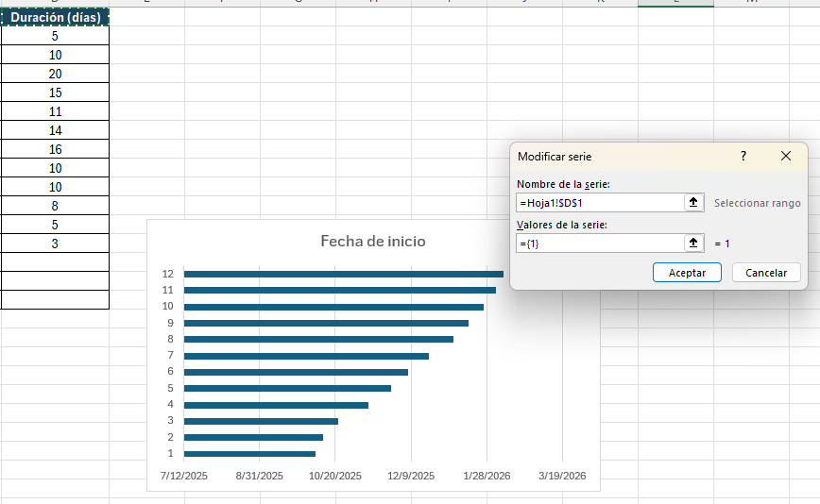Select the Duración (días) header cell

pos(55,17)
